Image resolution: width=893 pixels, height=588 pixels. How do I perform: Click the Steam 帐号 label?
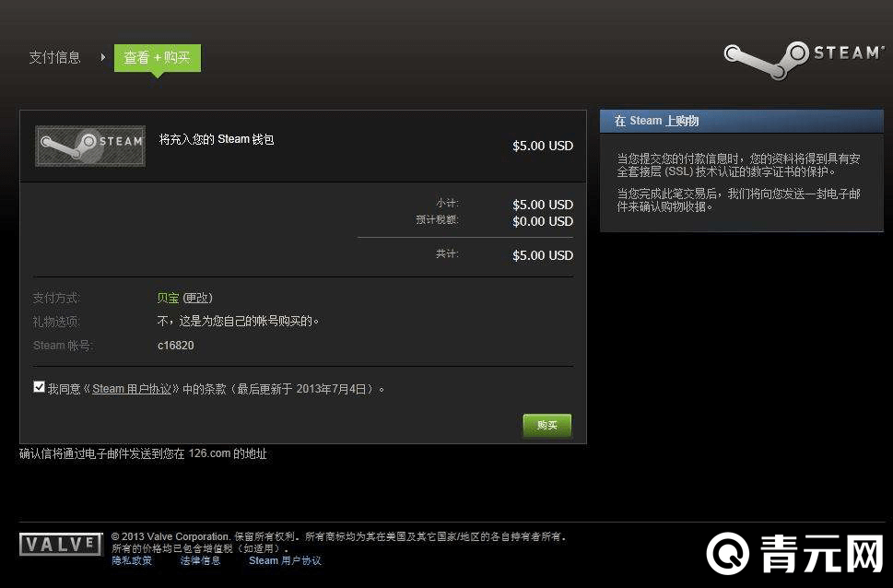coord(63,346)
